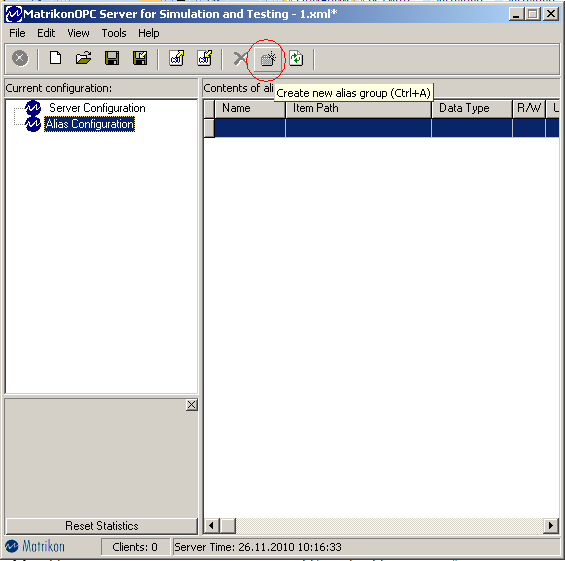Close the statistics panel
The width and height of the screenshot is (565, 561).
[x=192, y=405]
